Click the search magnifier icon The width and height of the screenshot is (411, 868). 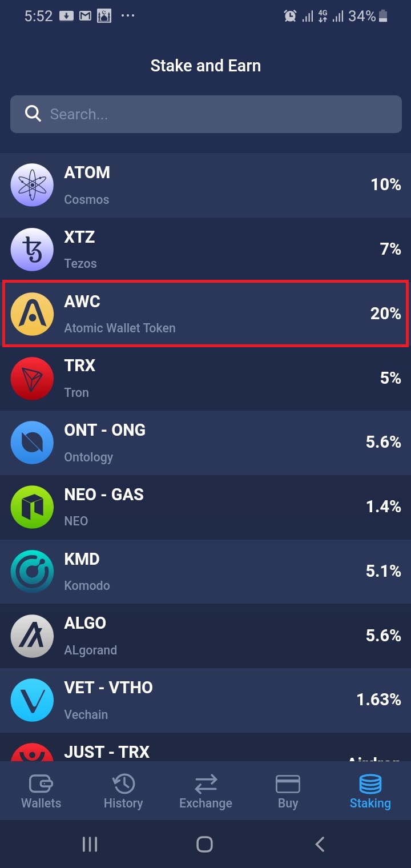pyautogui.click(x=33, y=114)
